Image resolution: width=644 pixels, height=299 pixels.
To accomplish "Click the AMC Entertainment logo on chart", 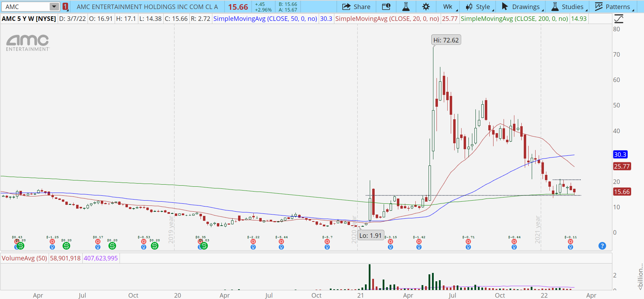I will tap(28, 43).
